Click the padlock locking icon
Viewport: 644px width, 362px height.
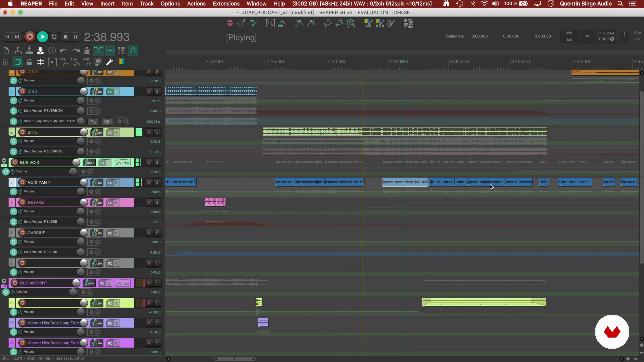coord(29,62)
